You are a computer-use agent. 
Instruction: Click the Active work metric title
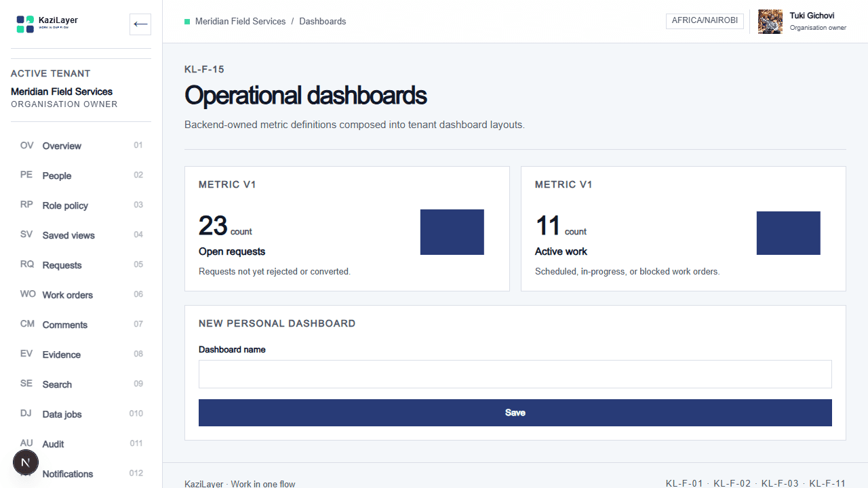561,251
